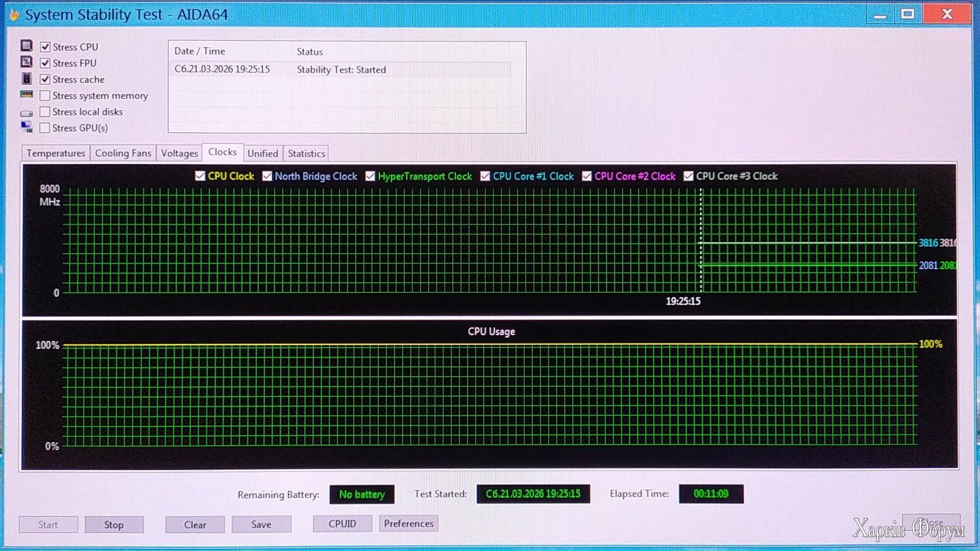
Task: Toggle the CPU Core #1 Clock checkbox
Action: [485, 176]
